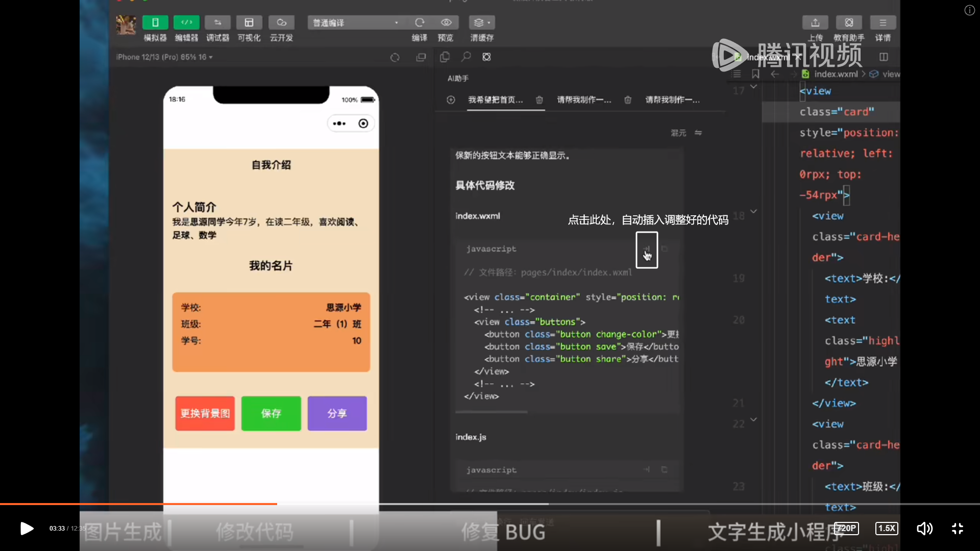Image resolution: width=980 pixels, height=551 pixels.
Task: Click the outline list icon above code
Action: (x=736, y=74)
